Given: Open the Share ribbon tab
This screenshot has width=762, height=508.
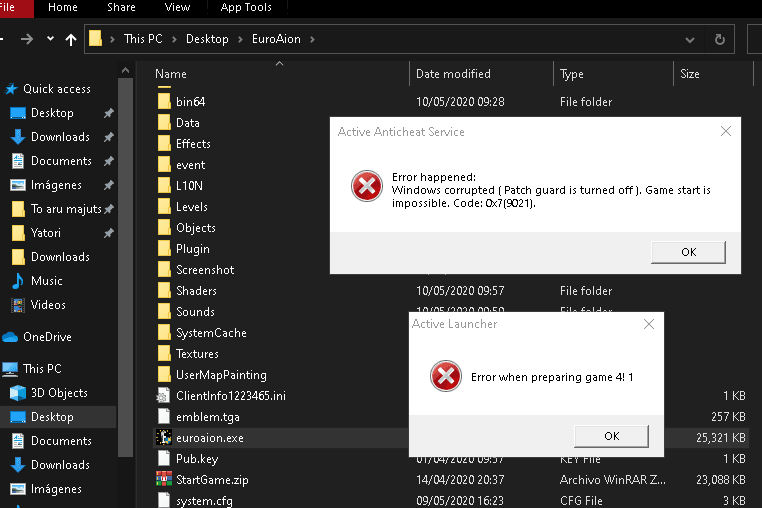Looking at the screenshot, I should point(122,7).
